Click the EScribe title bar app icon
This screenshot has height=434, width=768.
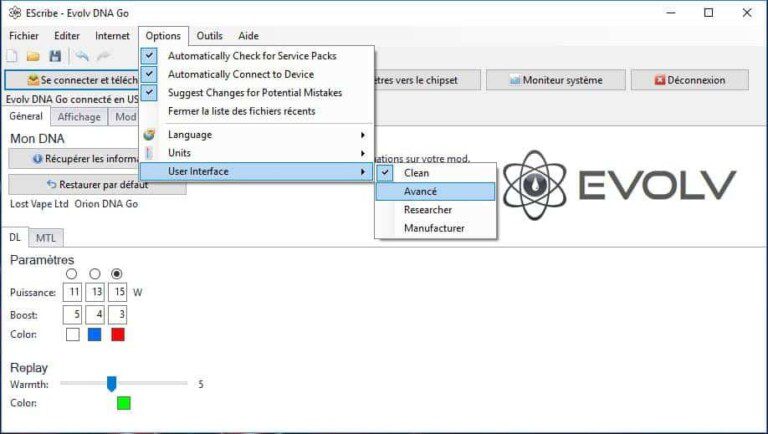click(x=15, y=13)
